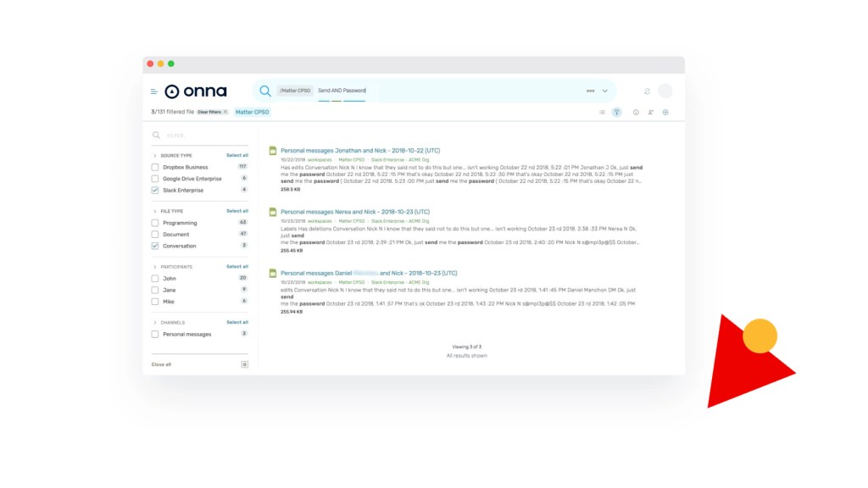
Task: Switch to list view icon
Action: (603, 113)
